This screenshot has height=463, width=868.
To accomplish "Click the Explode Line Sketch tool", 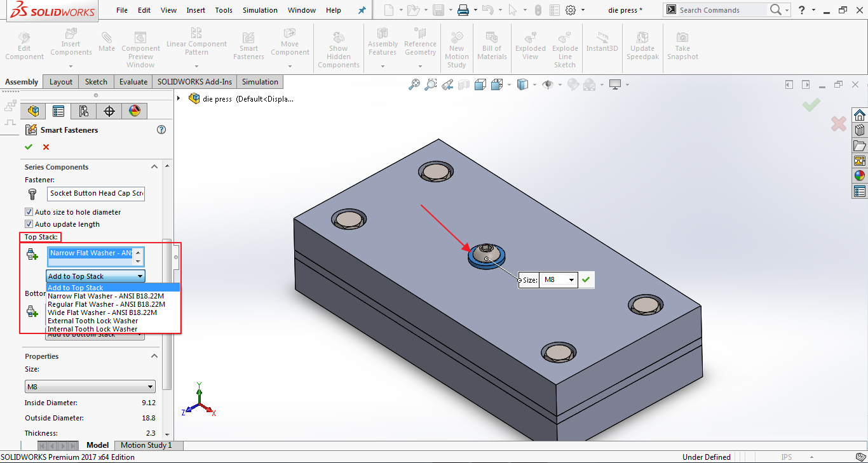I will (x=565, y=51).
